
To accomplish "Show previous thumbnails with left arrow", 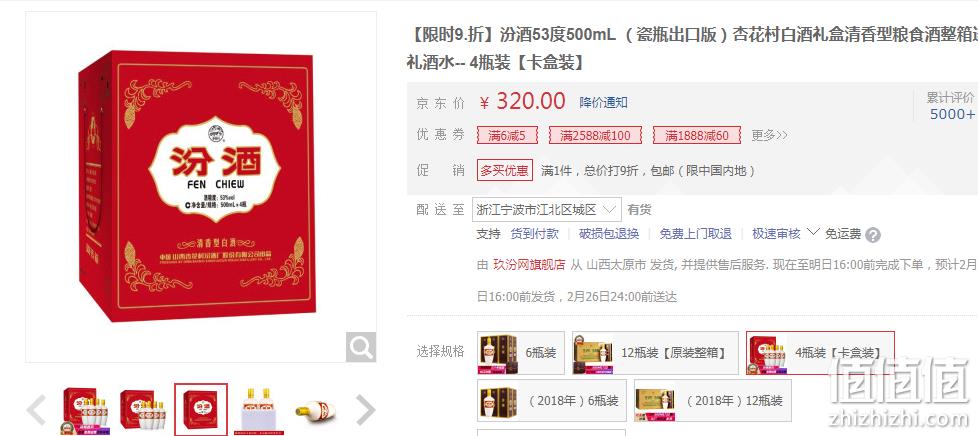I will pos(36,410).
